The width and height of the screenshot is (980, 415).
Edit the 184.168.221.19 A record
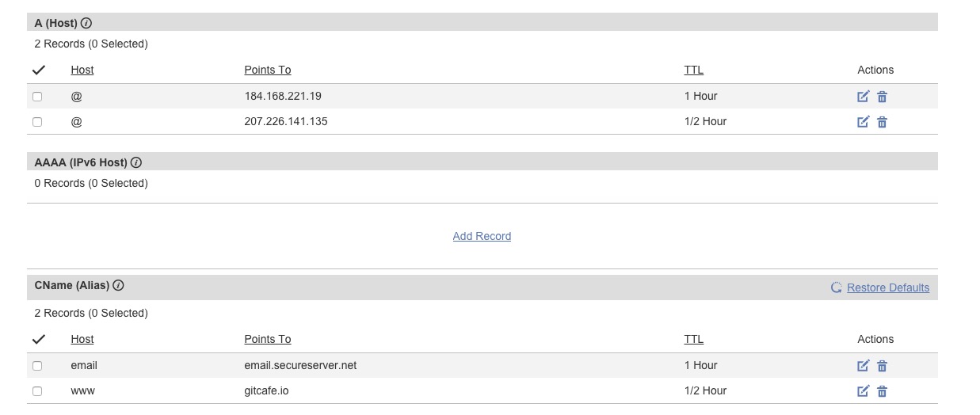point(864,97)
